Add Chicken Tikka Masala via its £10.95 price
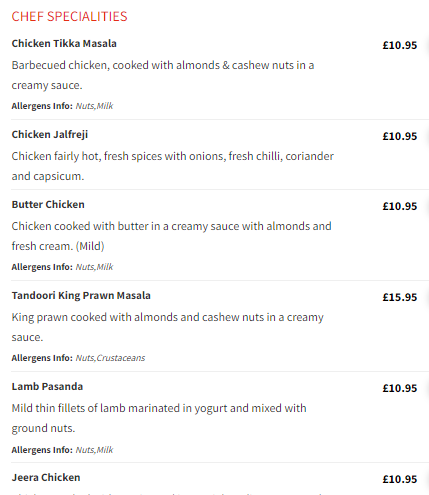The height and width of the screenshot is (495, 429). (400, 45)
